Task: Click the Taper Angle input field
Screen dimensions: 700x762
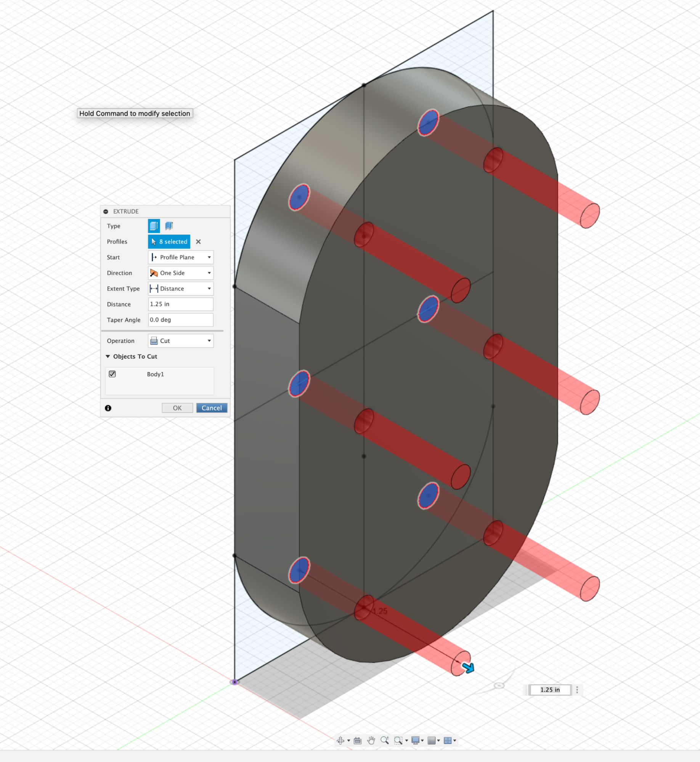Action: click(x=180, y=320)
